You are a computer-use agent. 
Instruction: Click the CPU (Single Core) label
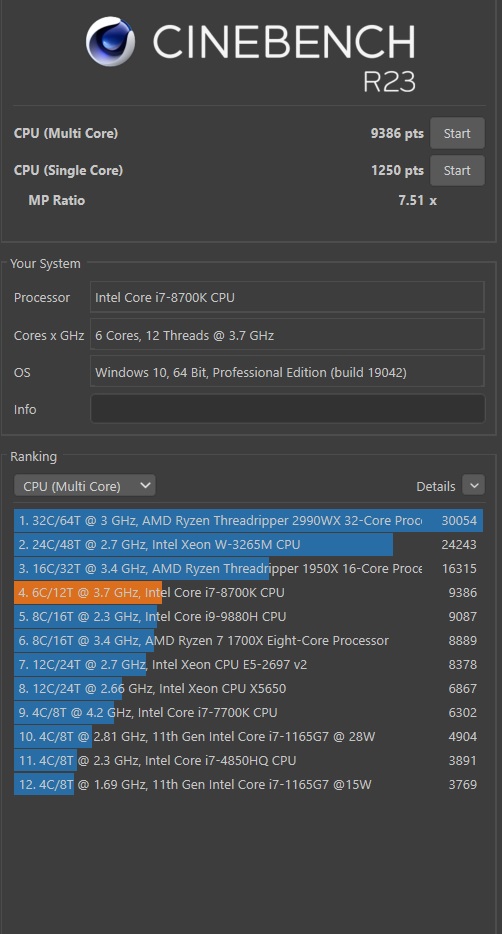coord(68,170)
